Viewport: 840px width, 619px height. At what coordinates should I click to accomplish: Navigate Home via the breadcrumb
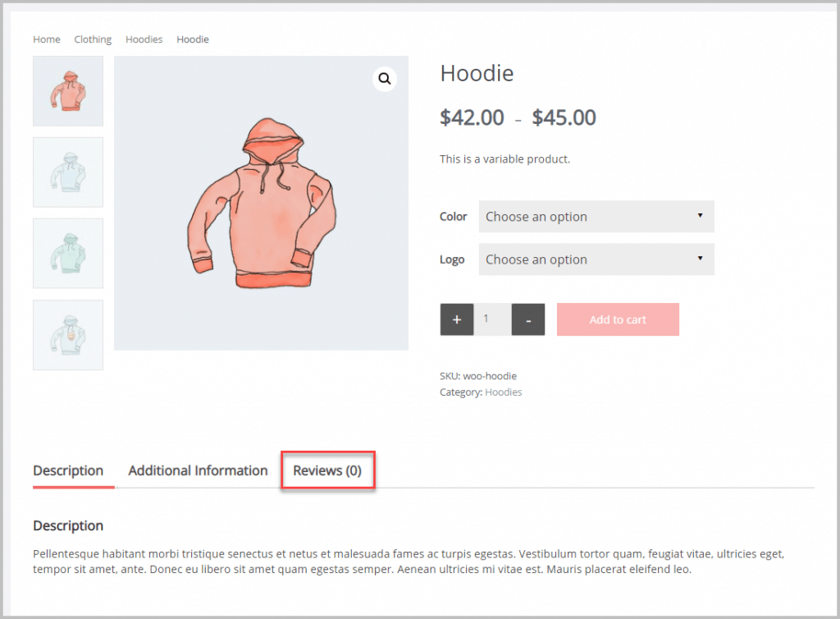(46, 39)
